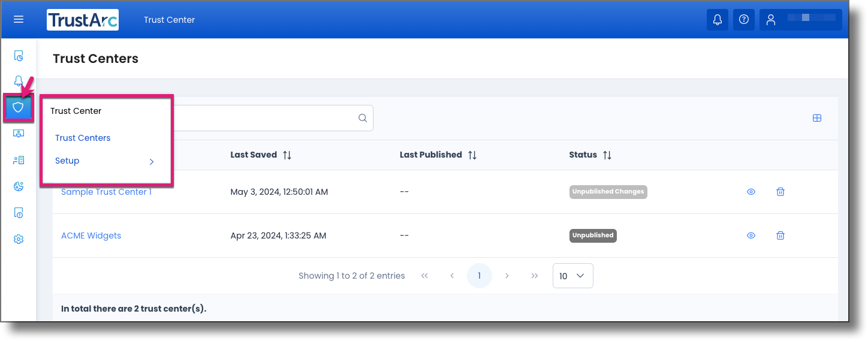The height and width of the screenshot is (341, 868).
Task: Select Trust Centers in flyout menu
Action: pos(83,138)
